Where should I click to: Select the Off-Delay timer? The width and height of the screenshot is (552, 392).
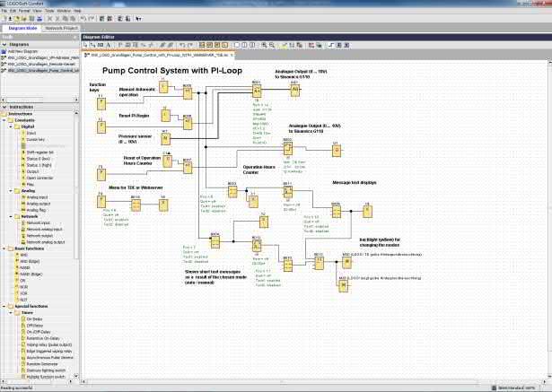click(34, 326)
